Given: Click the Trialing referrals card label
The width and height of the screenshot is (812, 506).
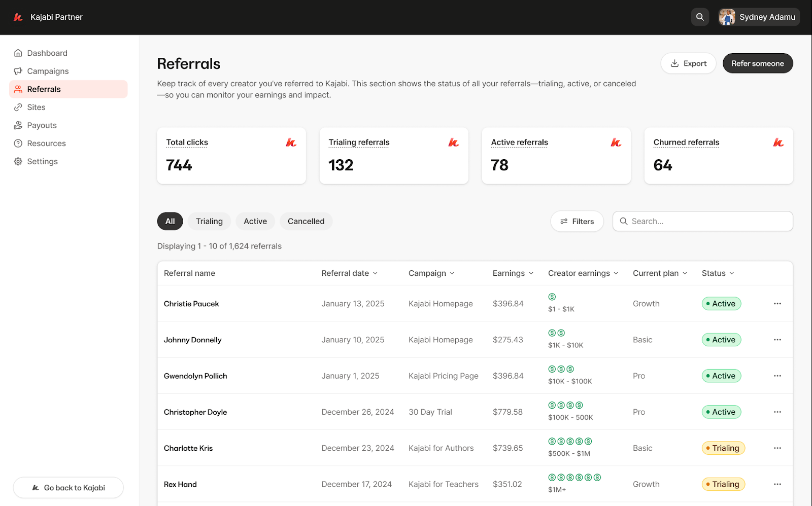Looking at the screenshot, I should [359, 142].
